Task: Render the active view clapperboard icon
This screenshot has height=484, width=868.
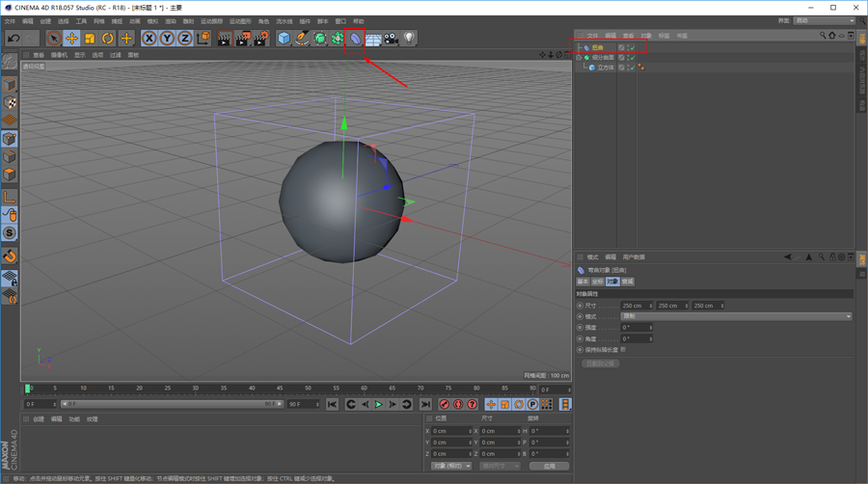Action: point(224,39)
